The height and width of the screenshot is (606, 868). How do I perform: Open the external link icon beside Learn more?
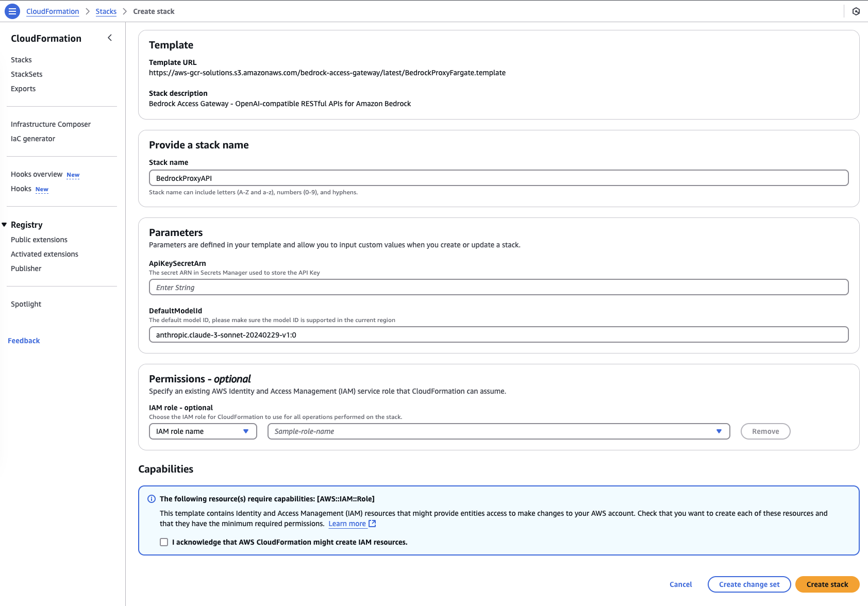(x=372, y=524)
